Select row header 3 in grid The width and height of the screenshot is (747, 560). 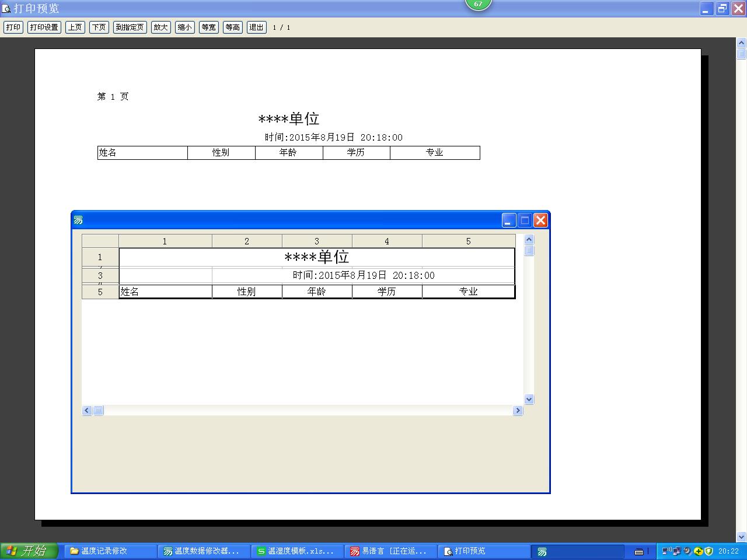coord(100,275)
